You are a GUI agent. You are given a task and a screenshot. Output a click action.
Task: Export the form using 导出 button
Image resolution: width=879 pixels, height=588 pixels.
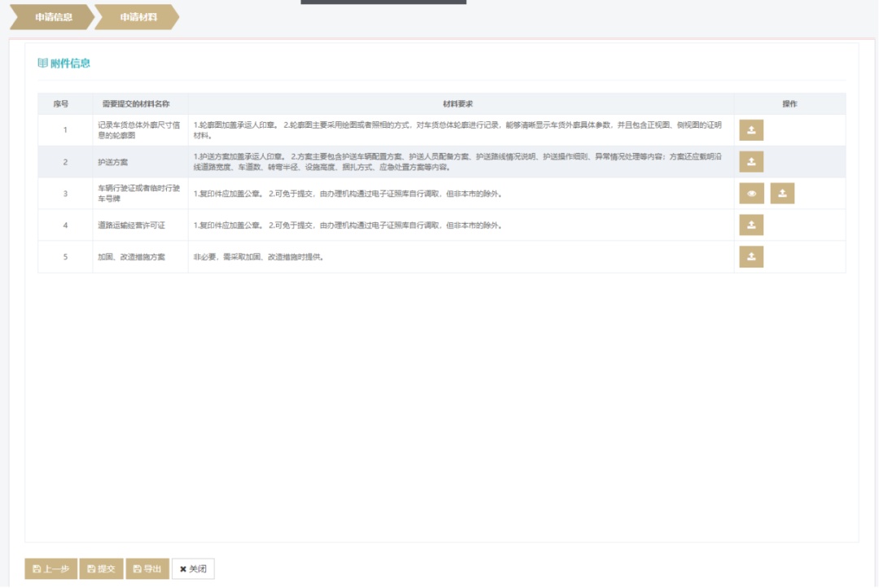pos(147,569)
